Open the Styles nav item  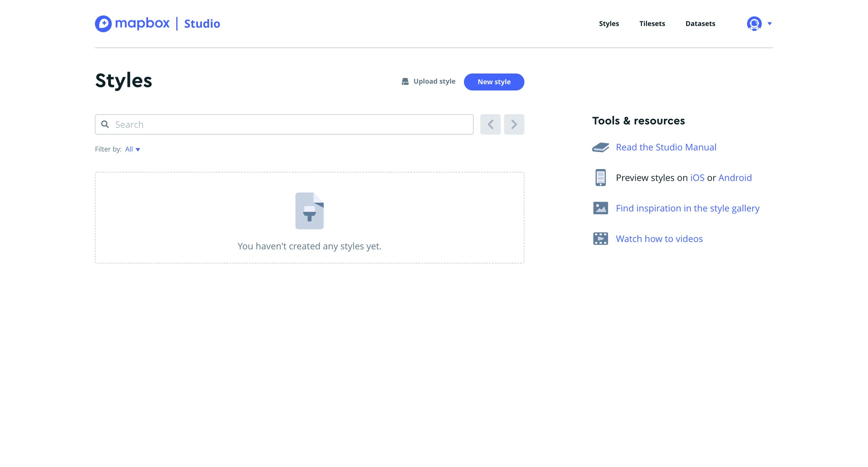(x=609, y=24)
